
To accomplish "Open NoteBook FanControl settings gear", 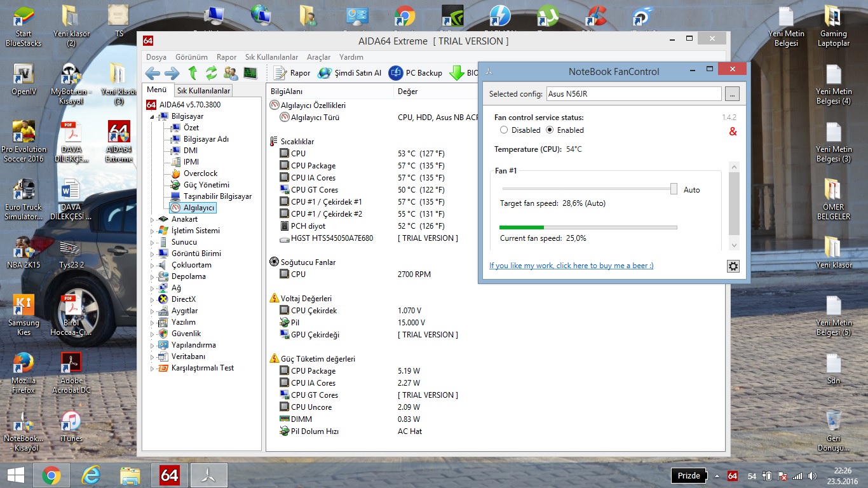I will tap(733, 266).
